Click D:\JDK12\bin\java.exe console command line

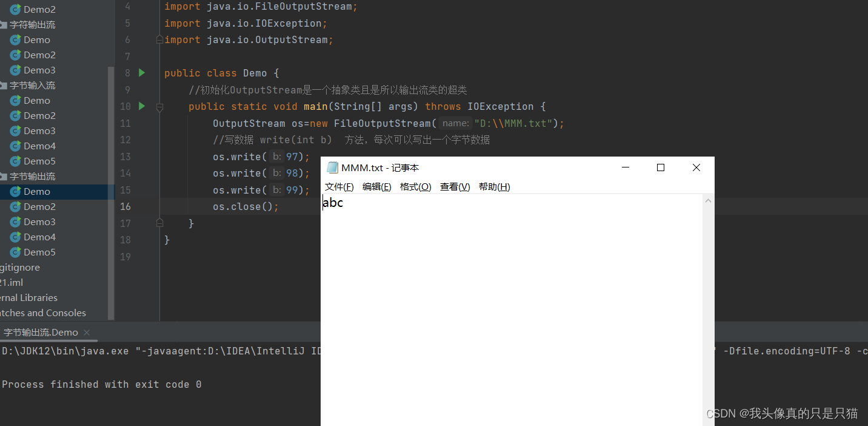pyautogui.click(x=161, y=351)
